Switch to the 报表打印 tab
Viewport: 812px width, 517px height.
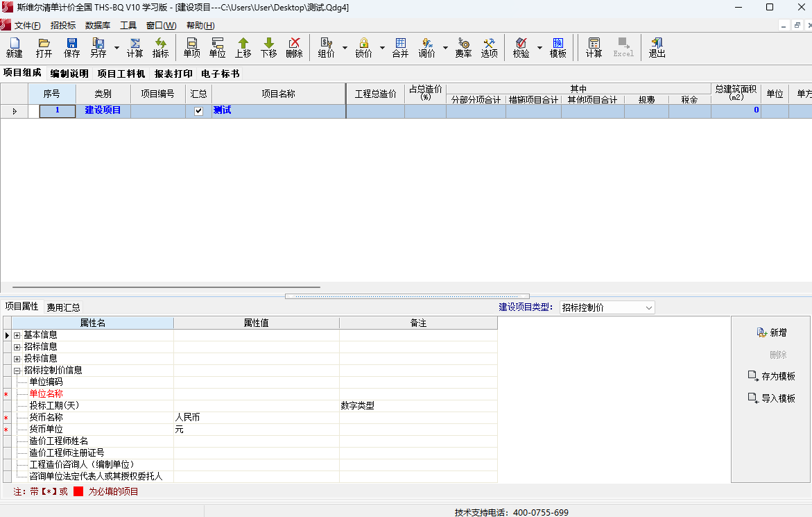click(x=173, y=74)
